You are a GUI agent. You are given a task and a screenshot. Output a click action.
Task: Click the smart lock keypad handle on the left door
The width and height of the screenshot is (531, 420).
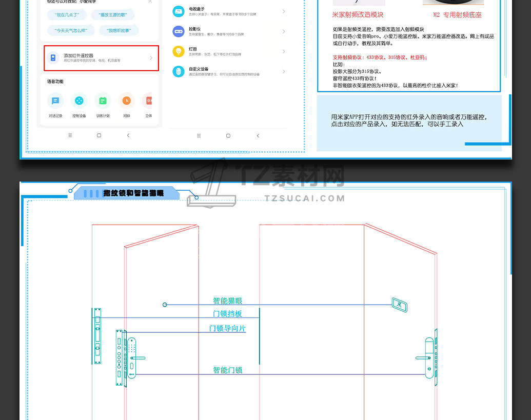click(132, 358)
